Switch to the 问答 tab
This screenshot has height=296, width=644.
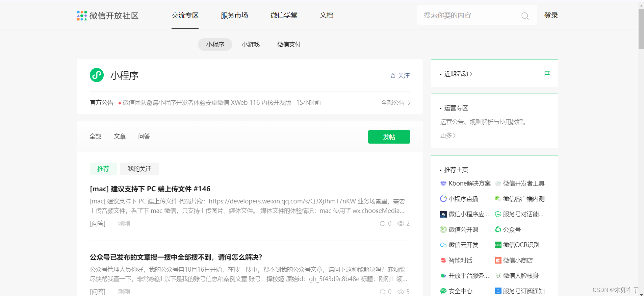144,137
